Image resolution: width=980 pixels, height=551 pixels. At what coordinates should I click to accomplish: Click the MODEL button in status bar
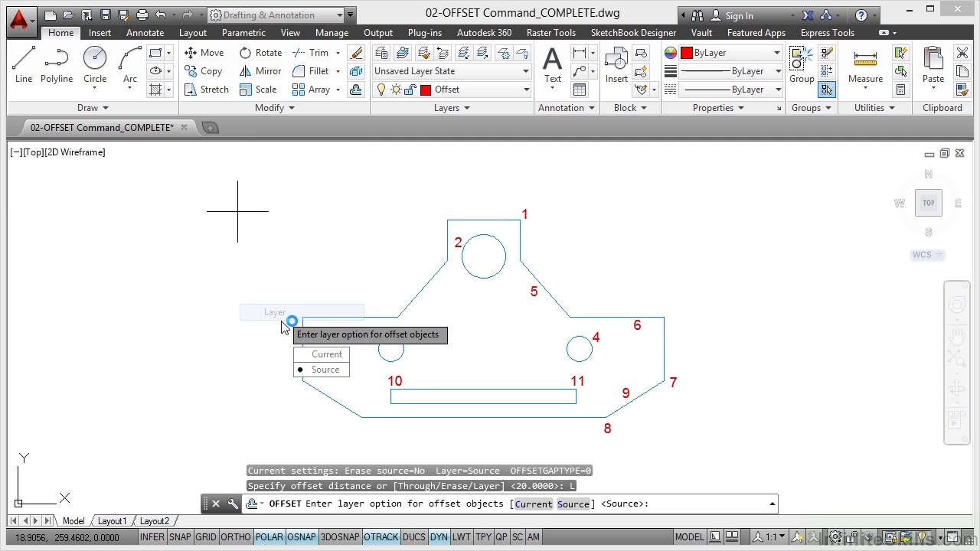pos(690,537)
